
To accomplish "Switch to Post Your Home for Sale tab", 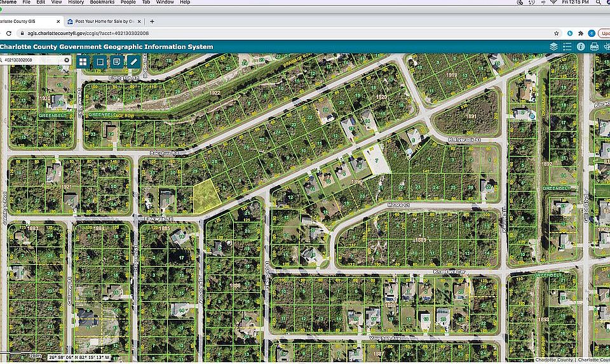I will (102, 21).
